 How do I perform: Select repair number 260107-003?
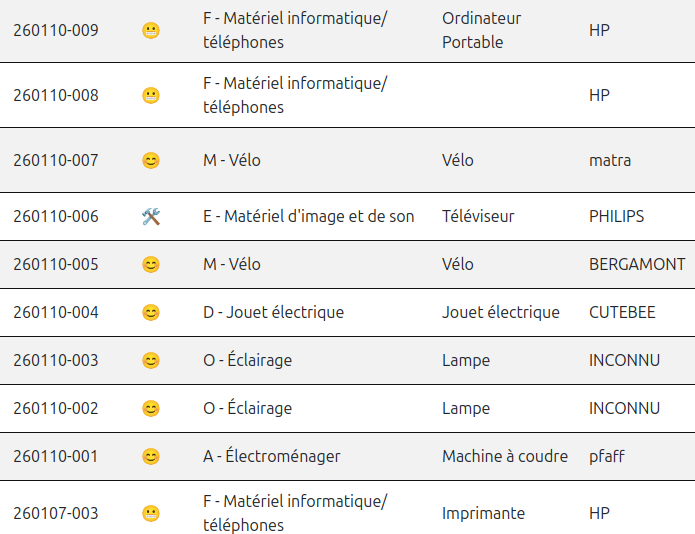coord(56,513)
